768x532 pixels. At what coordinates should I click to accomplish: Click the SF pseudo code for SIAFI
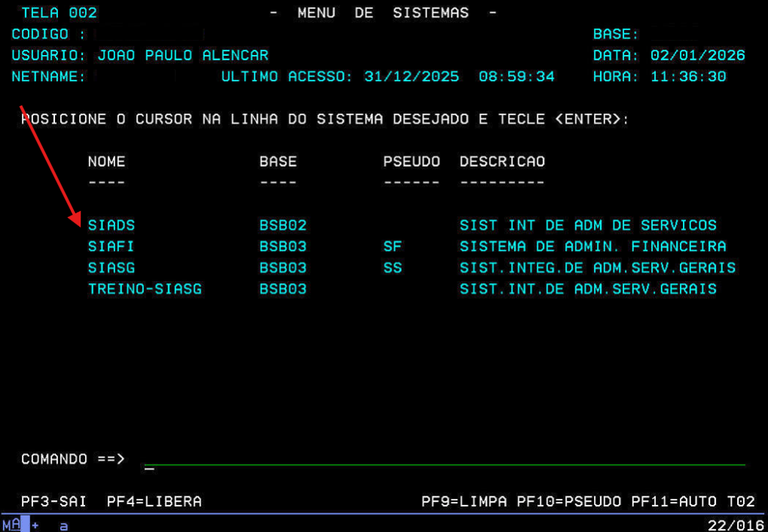(x=392, y=246)
